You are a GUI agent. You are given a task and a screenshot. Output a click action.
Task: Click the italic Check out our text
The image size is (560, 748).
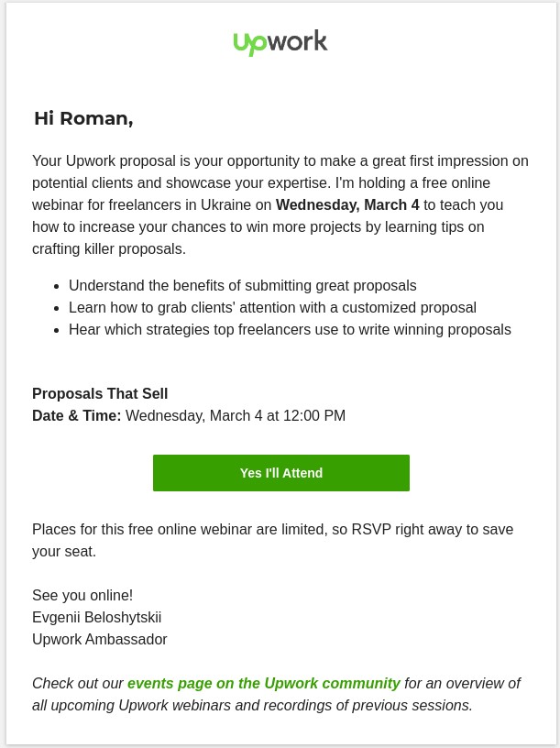coord(77,683)
